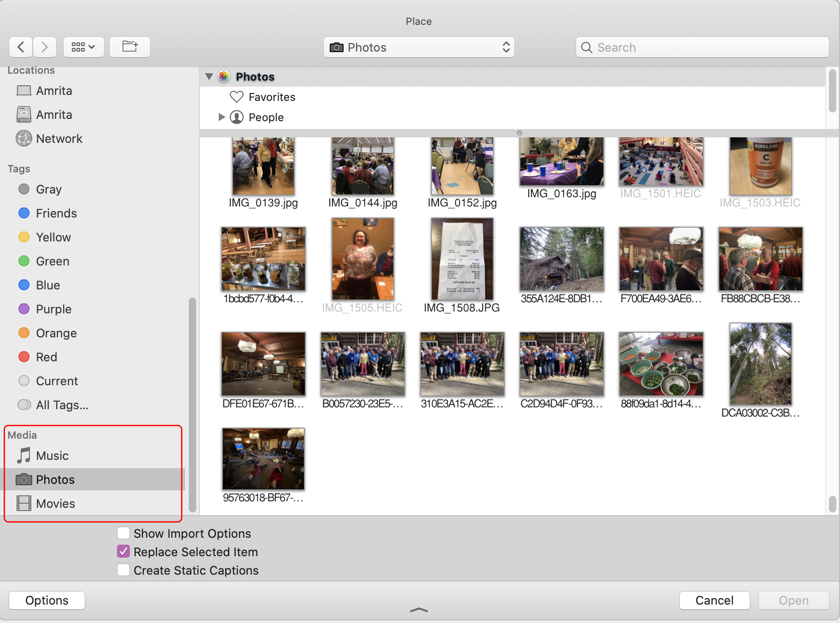Click the Photos camera icon under Media
This screenshot has width=840, height=623.
click(x=23, y=479)
